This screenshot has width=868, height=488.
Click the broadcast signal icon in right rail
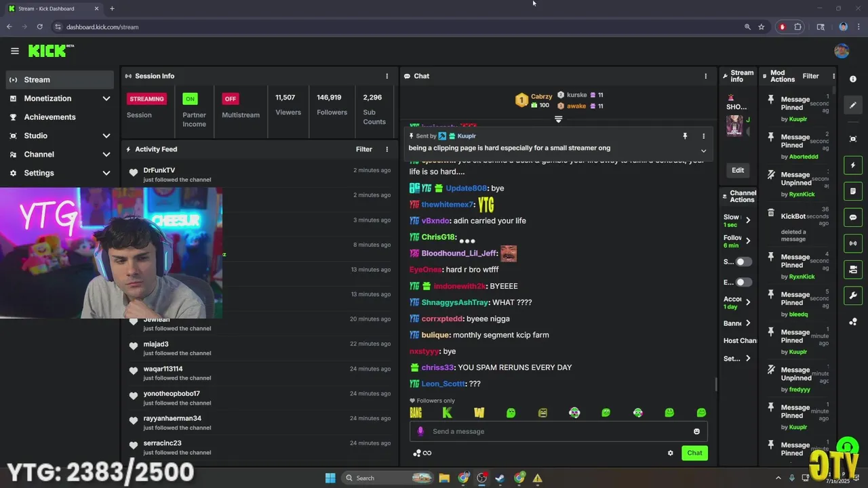coord(853,243)
